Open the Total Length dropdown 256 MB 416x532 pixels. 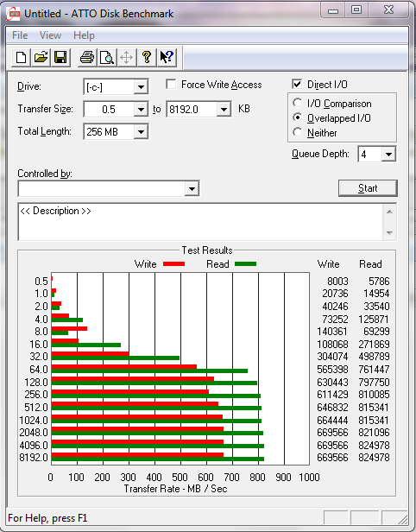tap(141, 131)
